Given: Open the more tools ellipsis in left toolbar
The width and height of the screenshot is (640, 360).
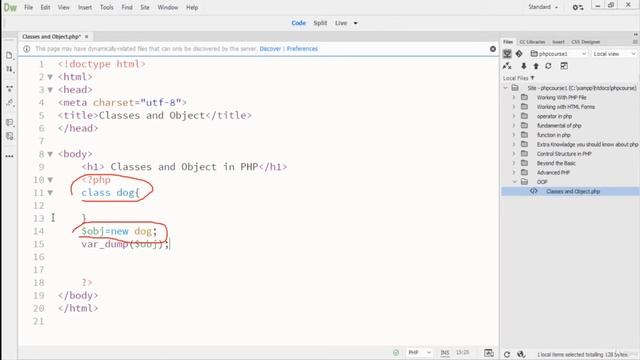Looking at the screenshot, I should click(x=9, y=156).
